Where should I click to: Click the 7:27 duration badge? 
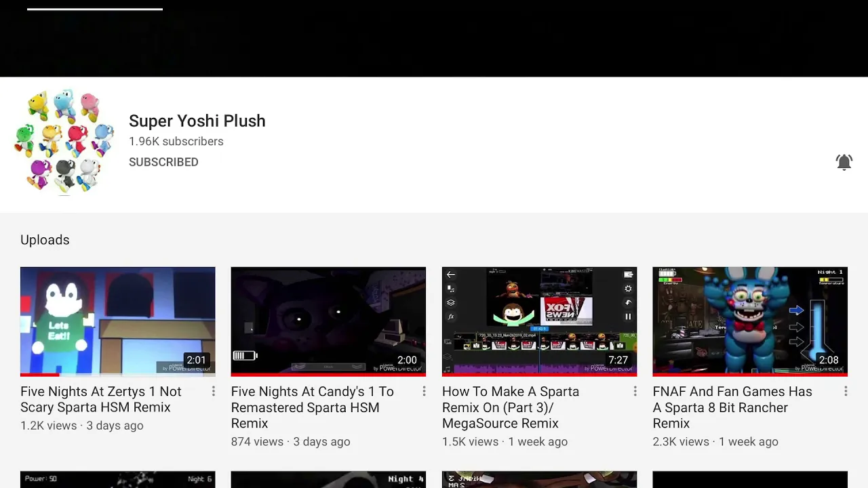tap(618, 361)
